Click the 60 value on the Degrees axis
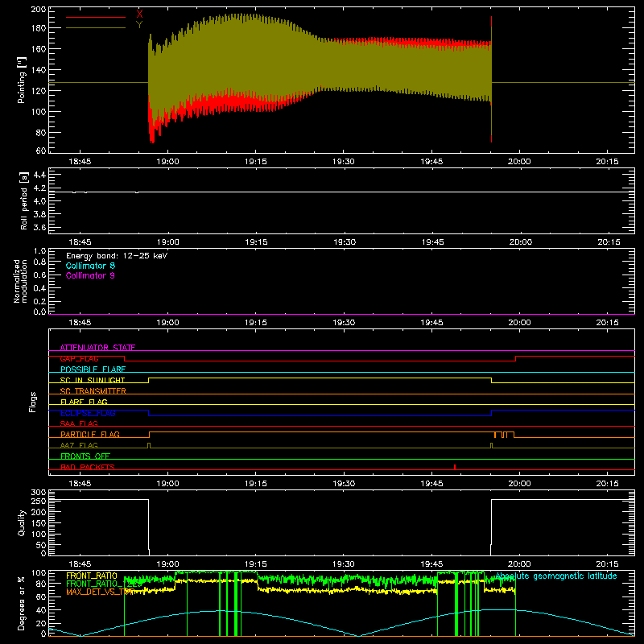This screenshot has height=644, width=644. point(42,597)
